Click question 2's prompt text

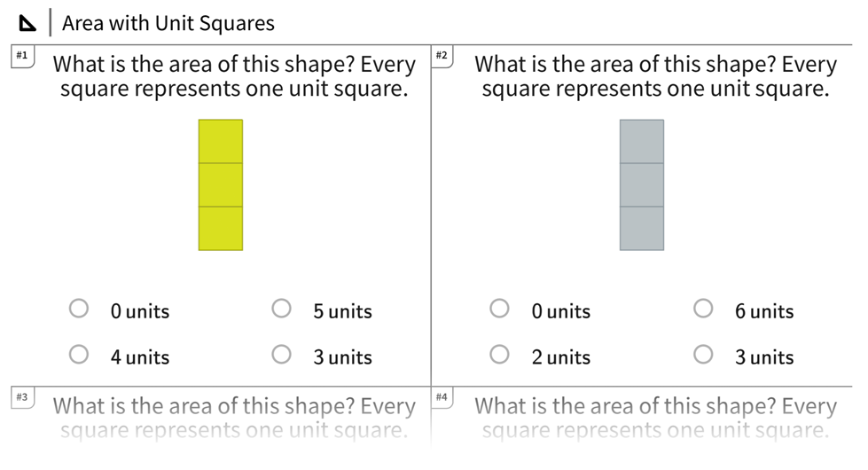655,77
